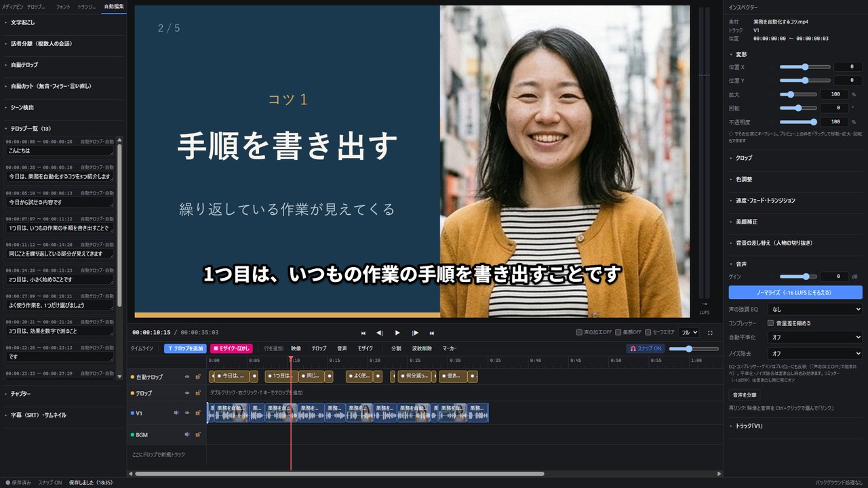Lock the BGM track
Image resolution: width=868 pixels, height=488 pixels.
pyautogui.click(x=198, y=434)
